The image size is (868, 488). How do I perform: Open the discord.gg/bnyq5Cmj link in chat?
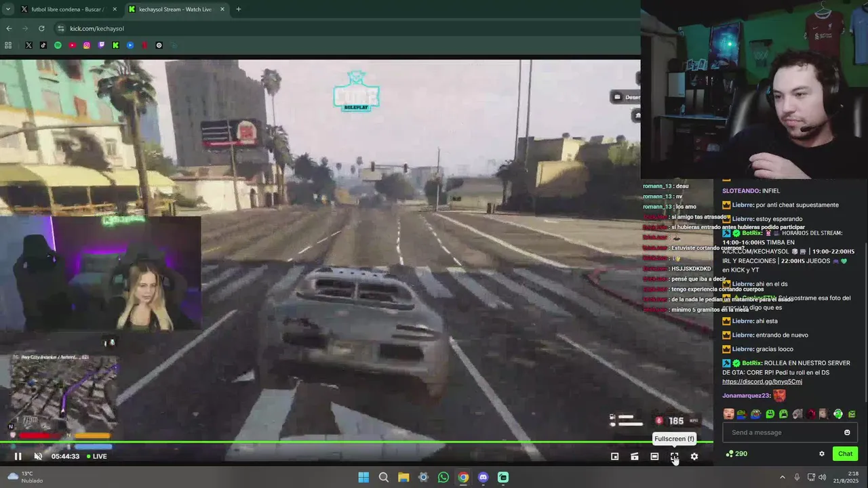762,382
